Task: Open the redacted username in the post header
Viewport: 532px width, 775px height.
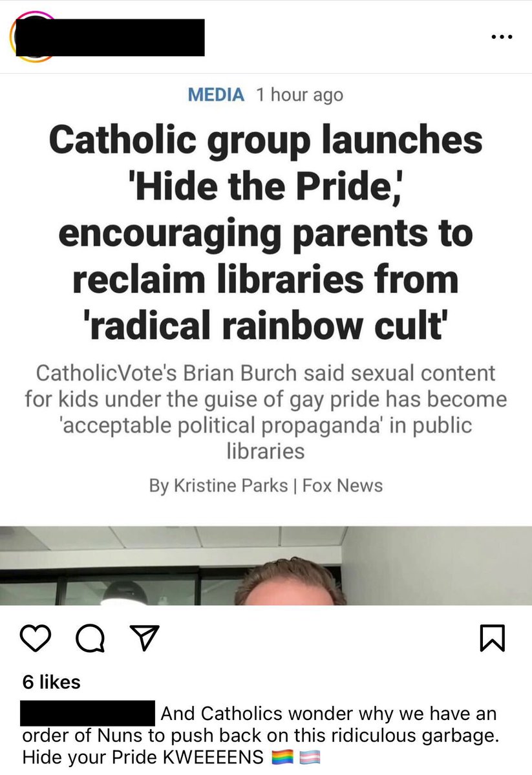Action: tap(110, 37)
